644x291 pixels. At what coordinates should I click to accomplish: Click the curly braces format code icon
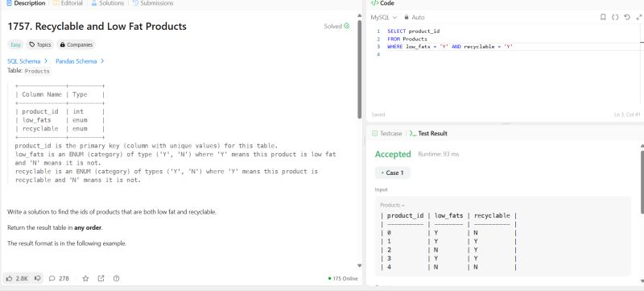pyautogui.click(x=615, y=17)
